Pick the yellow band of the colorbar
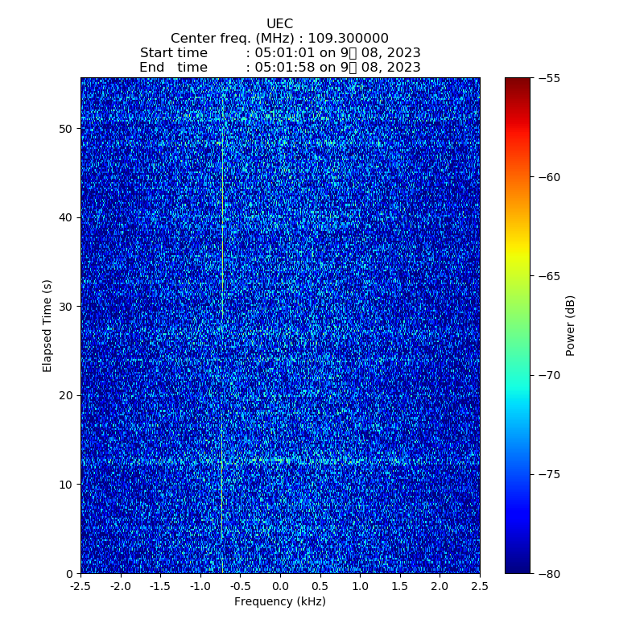Viewport: 644px width, 644px height. tap(518, 256)
